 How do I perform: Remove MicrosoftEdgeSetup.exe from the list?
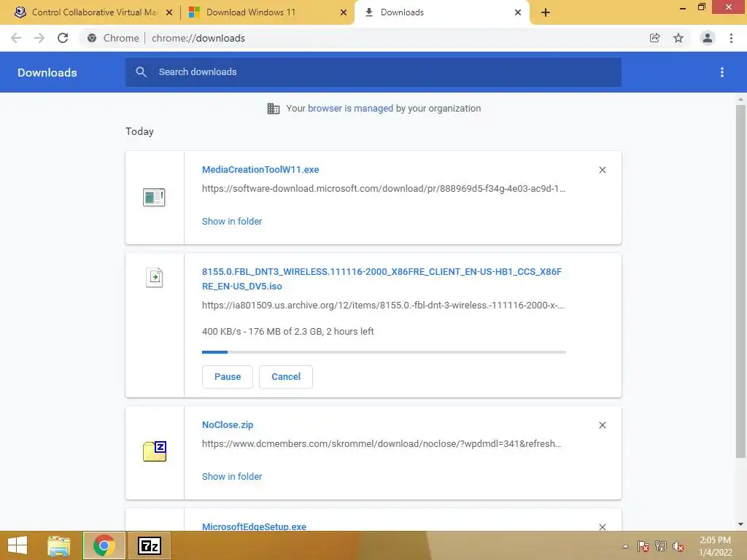click(x=603, y=526)
